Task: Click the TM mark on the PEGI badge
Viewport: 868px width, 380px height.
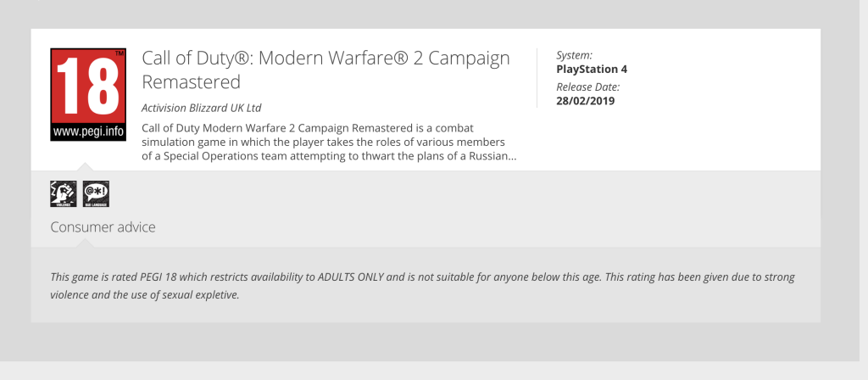Action: coord(120,55)
